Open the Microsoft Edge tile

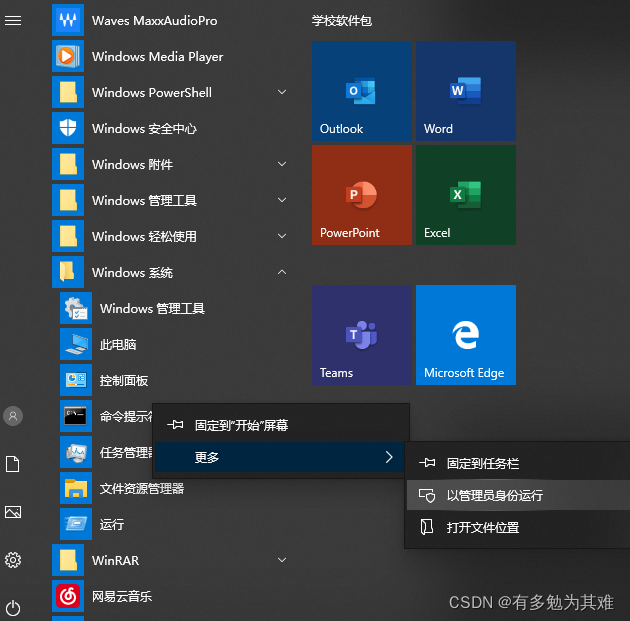[x=466, y=335]
